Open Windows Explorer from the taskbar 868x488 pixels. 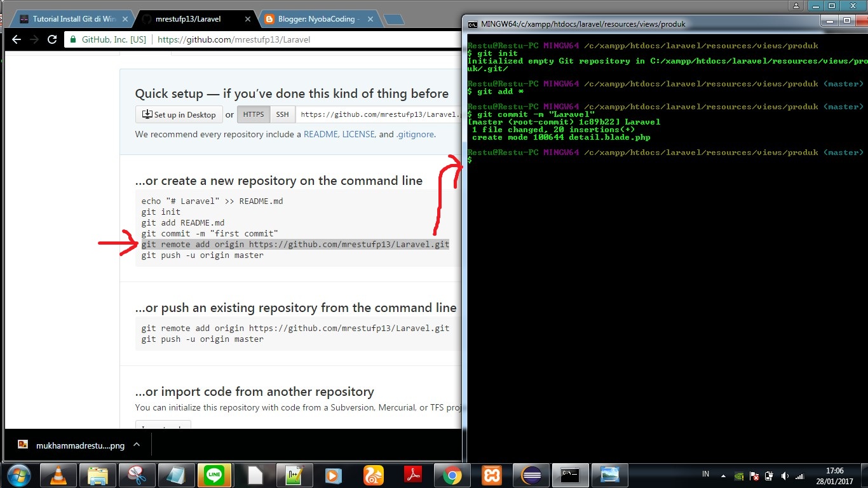(98, 475)
